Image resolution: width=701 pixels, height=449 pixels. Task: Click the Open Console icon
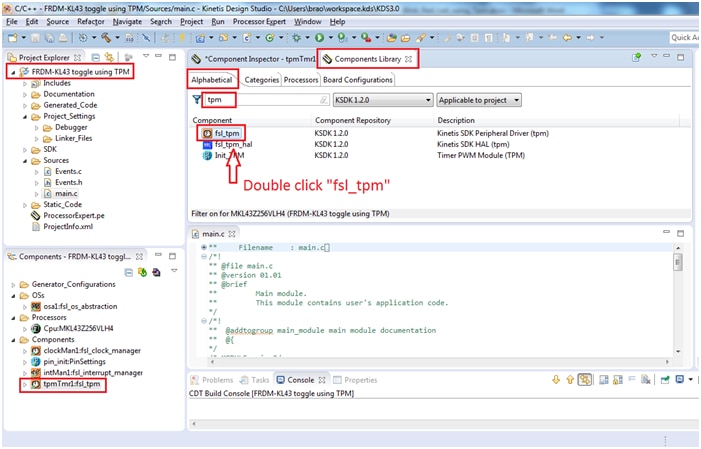[x=680, y=380]
